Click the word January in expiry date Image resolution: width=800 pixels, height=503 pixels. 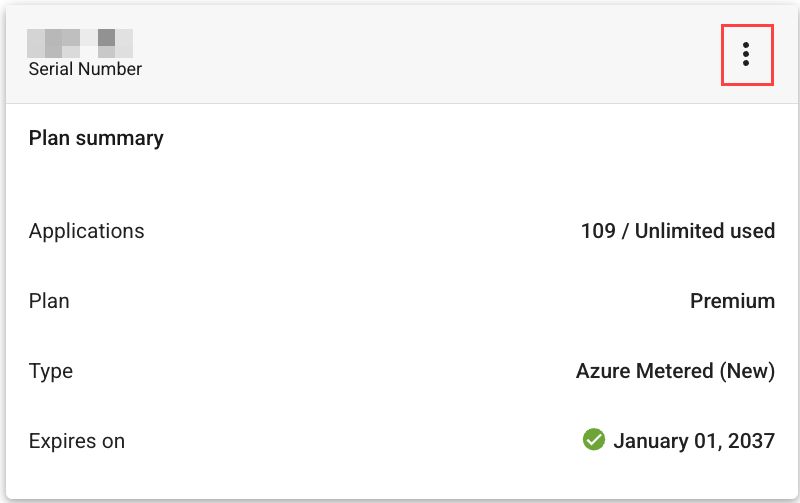point(651,442)
